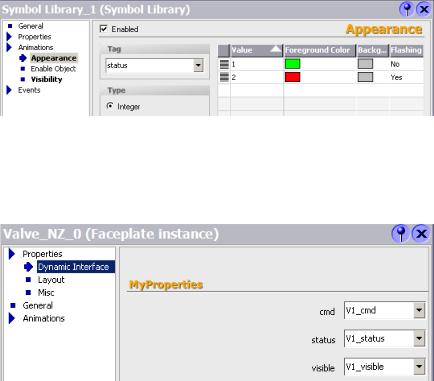Select Layout in Valve_NZ_0 tree

[51, 280]
